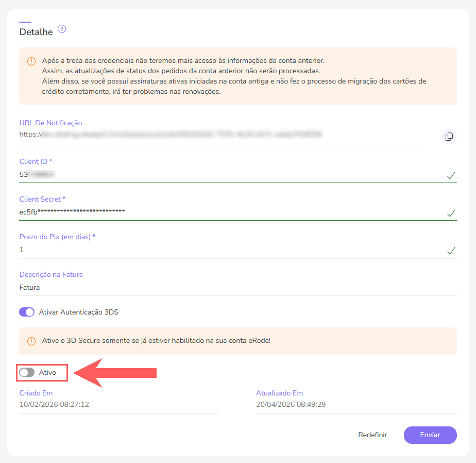Click the Atualizado Em date field

[x=356, y=405]
